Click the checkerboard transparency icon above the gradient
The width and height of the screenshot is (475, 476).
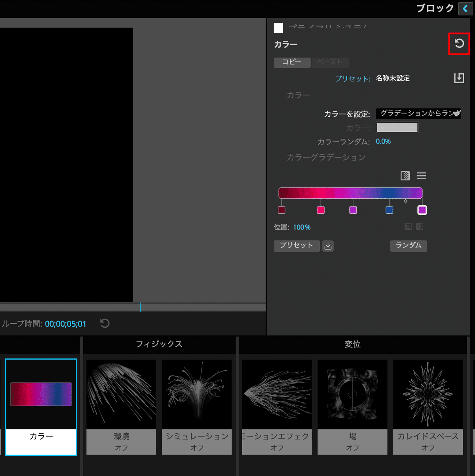tap(405, 176)
